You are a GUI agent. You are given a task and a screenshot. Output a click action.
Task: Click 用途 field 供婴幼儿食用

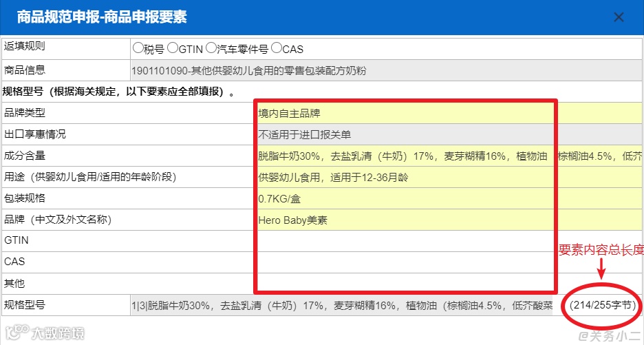pyautogui.click(x=449, y=177)
